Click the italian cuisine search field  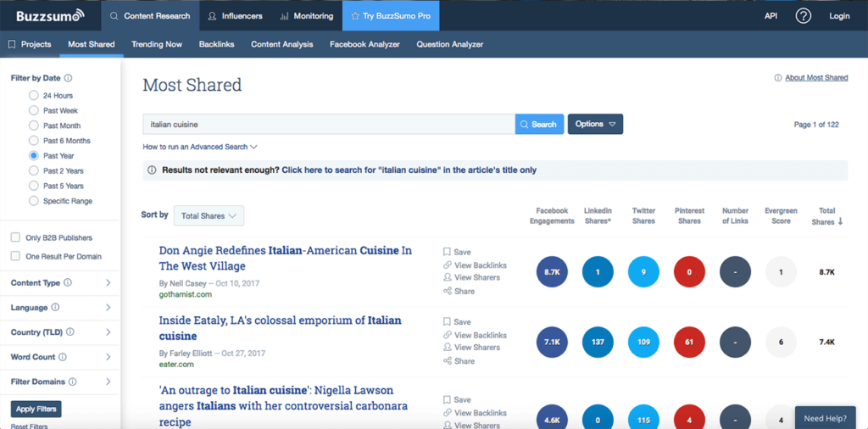[329, 125]
